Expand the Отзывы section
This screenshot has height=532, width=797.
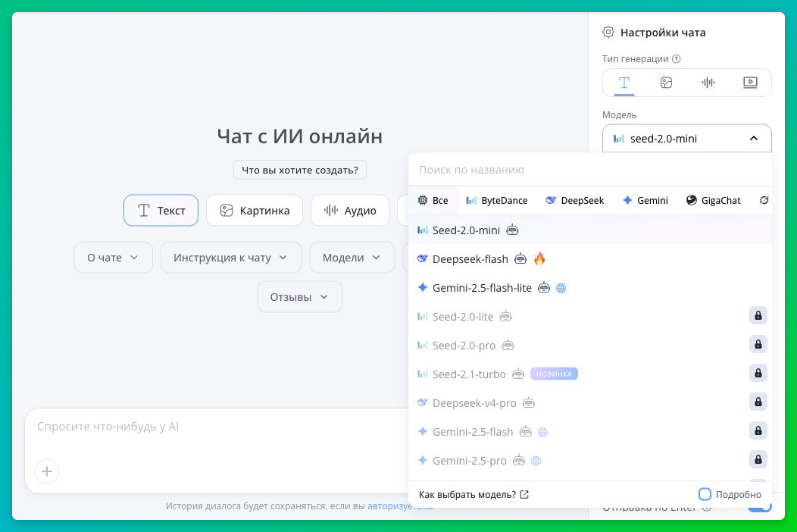[x=299, y=296]
